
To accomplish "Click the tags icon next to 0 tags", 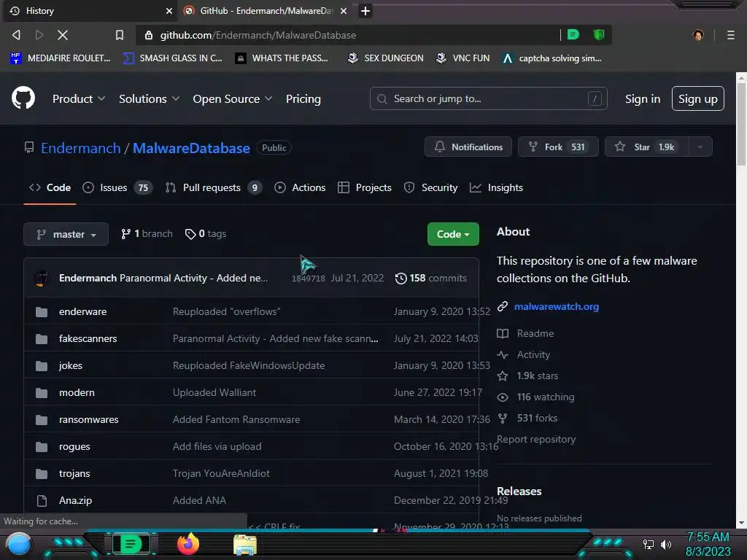I will [x=190, y=234].
